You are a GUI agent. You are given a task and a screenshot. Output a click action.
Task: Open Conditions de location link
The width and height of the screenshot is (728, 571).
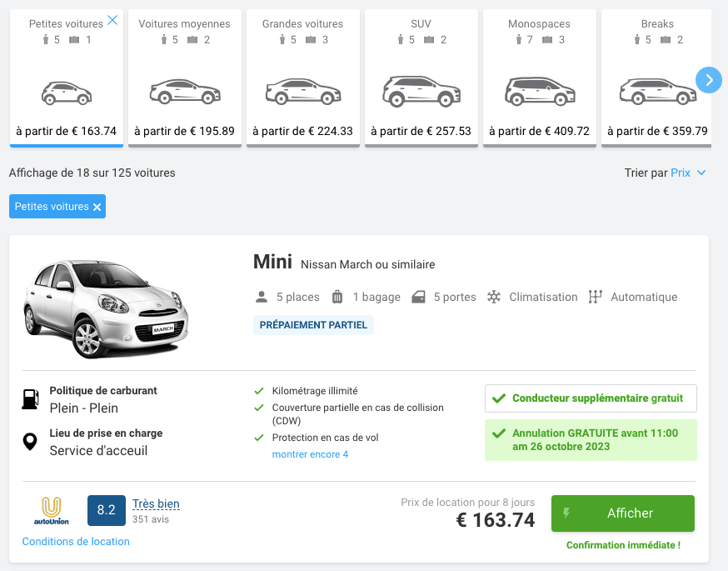(x=76, y=542)
